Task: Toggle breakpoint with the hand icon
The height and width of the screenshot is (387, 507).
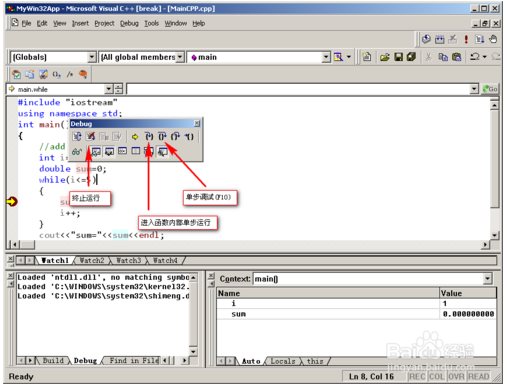Action: click(493, 39)
